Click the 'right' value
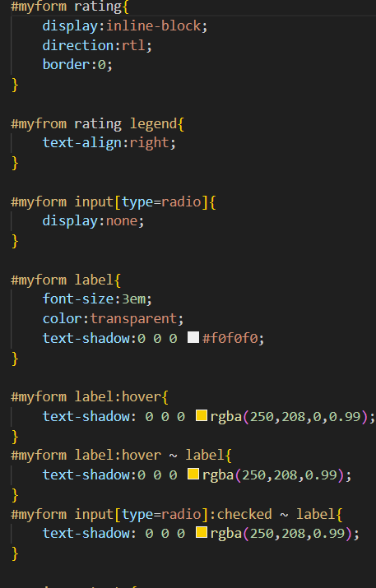This screenshot has width=376, height=588. [x=149, y=143]
